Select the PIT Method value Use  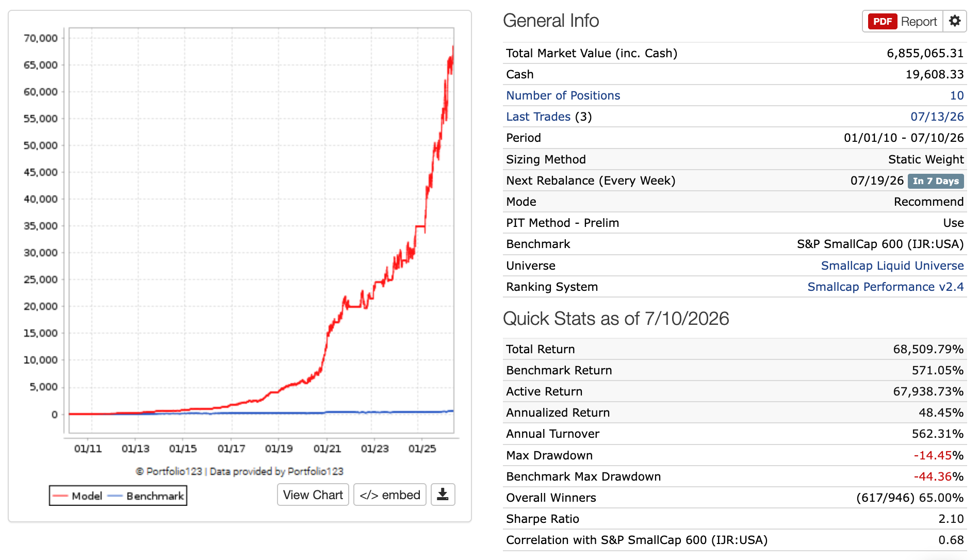coord(953,223)
